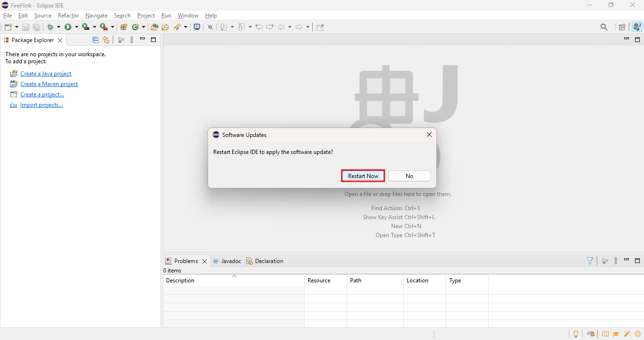
Task: Open the Refactor menu
Action: [68, 16]
